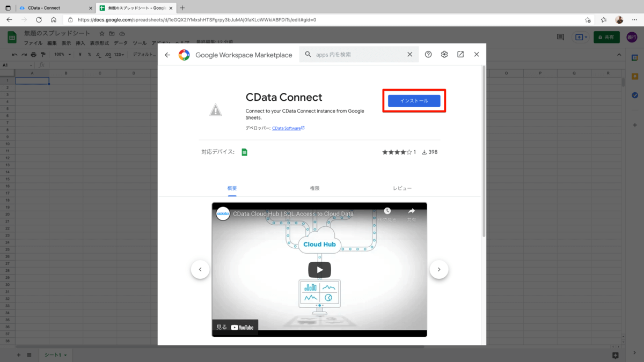This screenshot has height=362, width=644.
Task: Open the new browser tab plus button
Action: [x=182, y=8]
